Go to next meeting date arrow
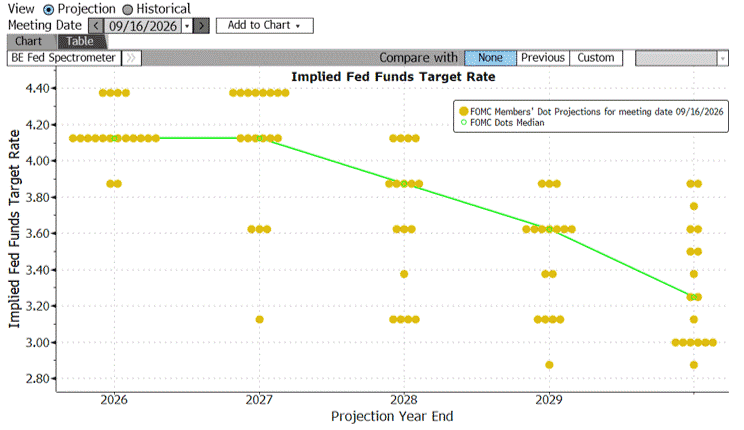Image resolution: width=744 pixels, height=430 pixels. pyautogui.click(x=202, y=26)
